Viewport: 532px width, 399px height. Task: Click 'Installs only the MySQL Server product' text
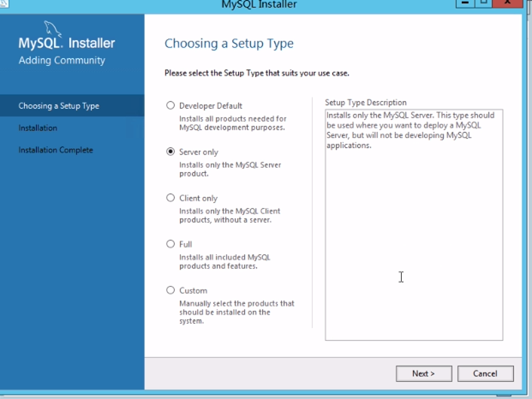coord(230,170)
